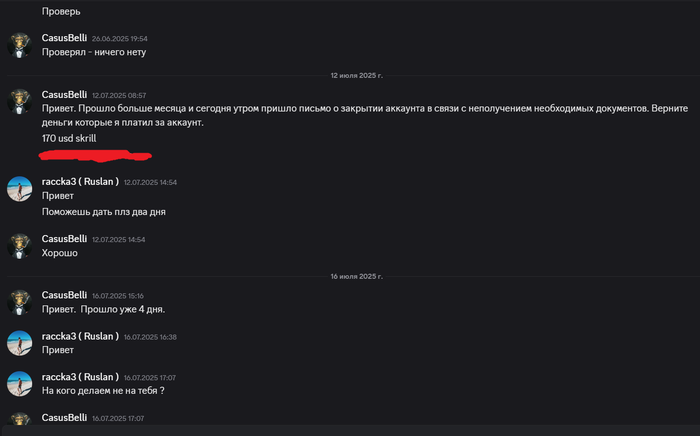Open raccka3's avatar on the 16.07.2025 16:38 message
700x436 pixels.
point(20,343)
